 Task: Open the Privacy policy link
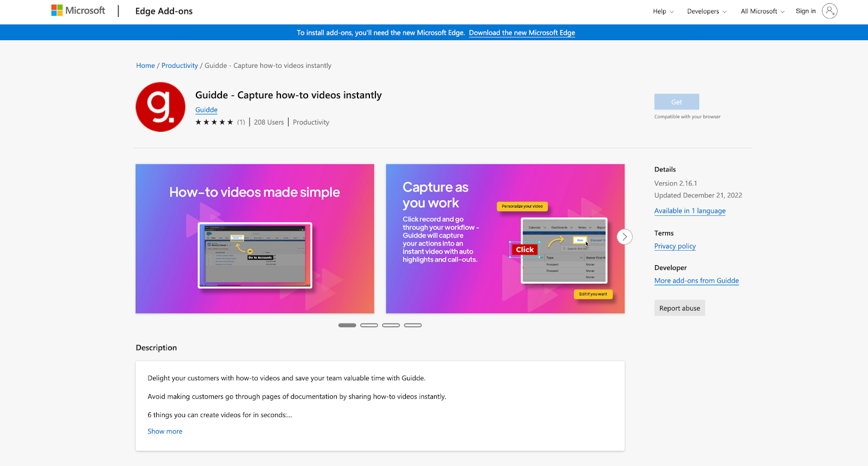[675, 246]
